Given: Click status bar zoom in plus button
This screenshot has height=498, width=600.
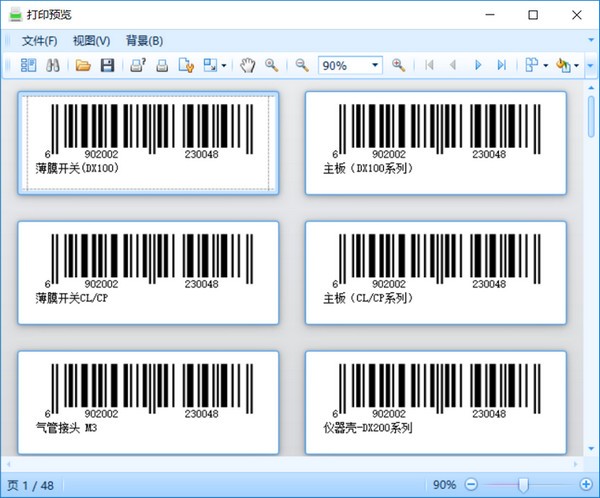Looking at the screenshot, I should coord(586,485).
